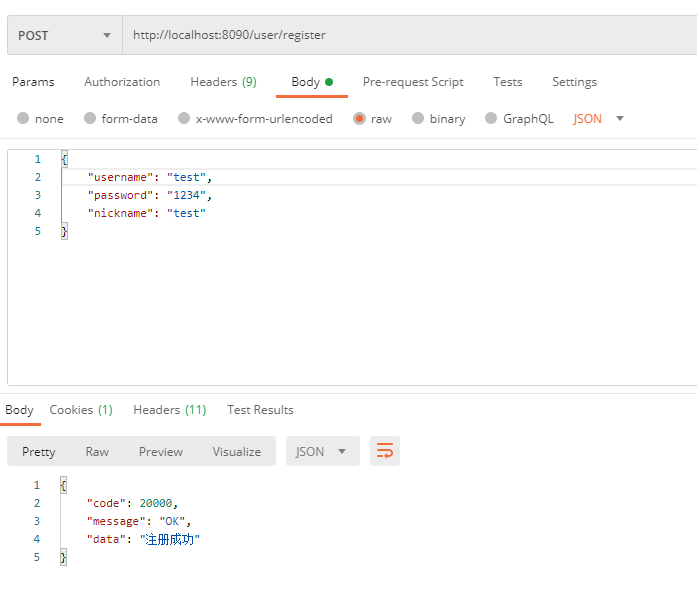Viewport: 697px width, 595px height.
Task: Select the response Body tab
Action: [20, 410]
